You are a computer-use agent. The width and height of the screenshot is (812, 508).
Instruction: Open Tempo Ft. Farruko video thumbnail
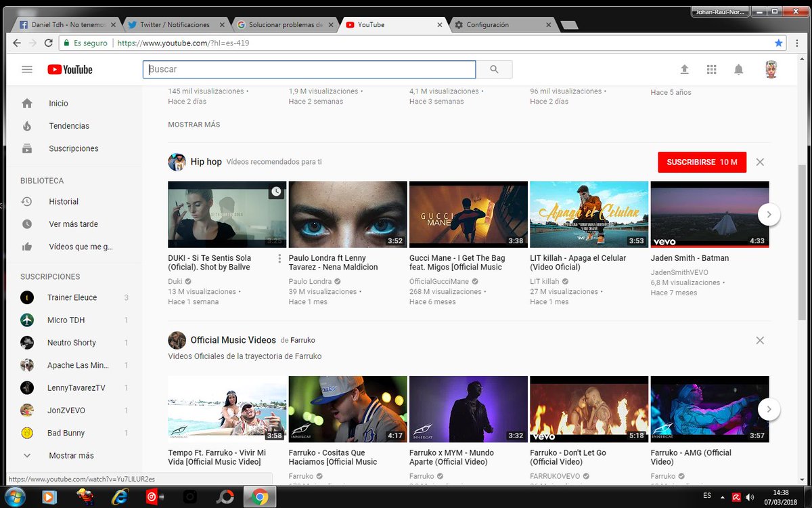(x=227, y=409)
